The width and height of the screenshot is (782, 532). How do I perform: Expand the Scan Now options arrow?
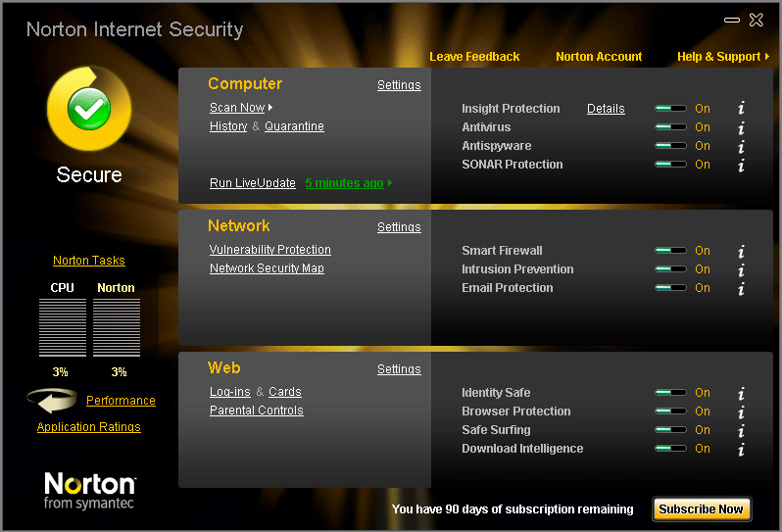[270, 107]
